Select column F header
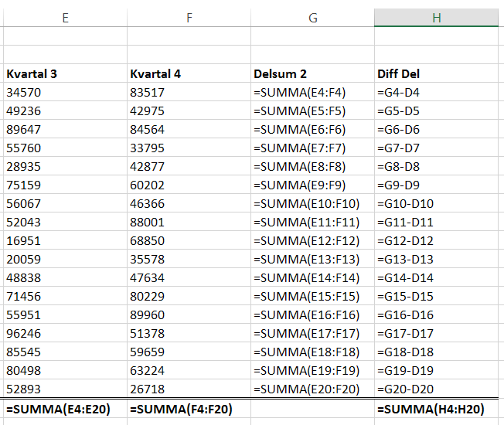 [x=189, y=18]
